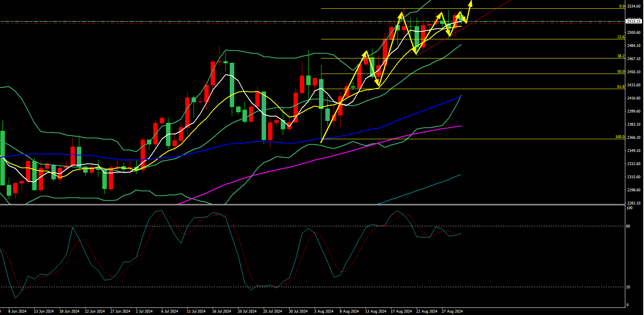This screenshot has height=315, width=644.
Task: Click the 25 Jul 2024 date label
Action: [x=272, y=311]
